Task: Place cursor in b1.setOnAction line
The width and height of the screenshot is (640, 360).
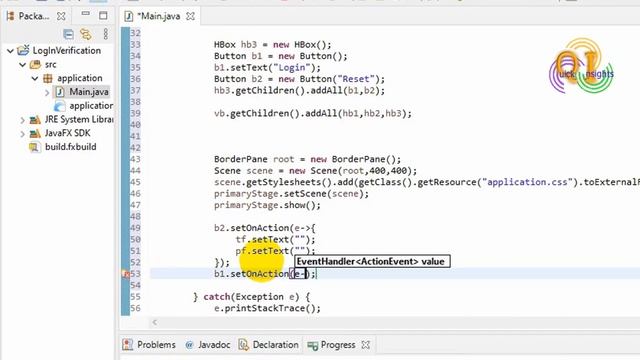Action: click(265, 274)
